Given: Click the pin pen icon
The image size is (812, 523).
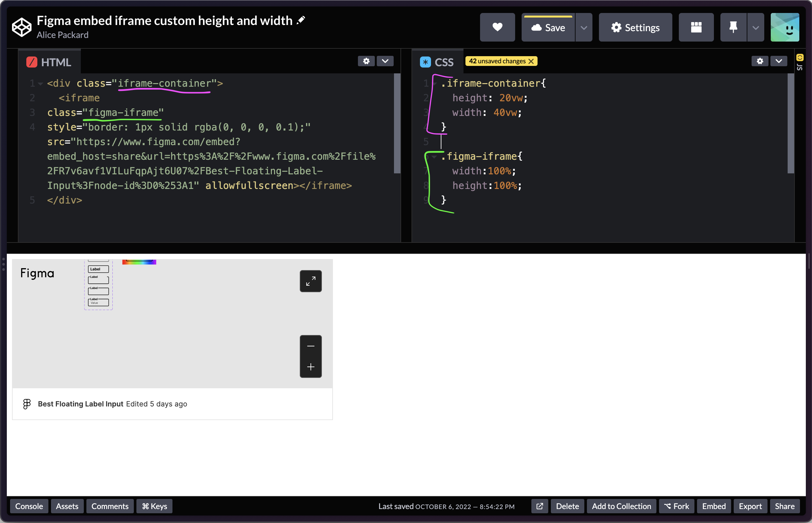Looking at the screenshot, I should (x=733, y=27).
